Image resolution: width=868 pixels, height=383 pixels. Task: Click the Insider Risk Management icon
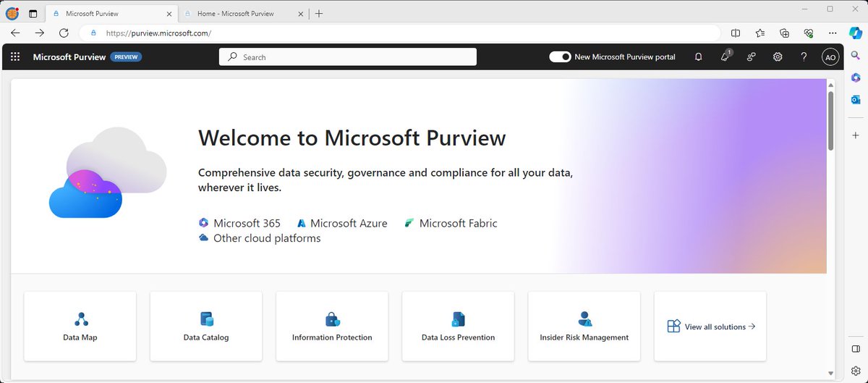[x=584, y=319]
